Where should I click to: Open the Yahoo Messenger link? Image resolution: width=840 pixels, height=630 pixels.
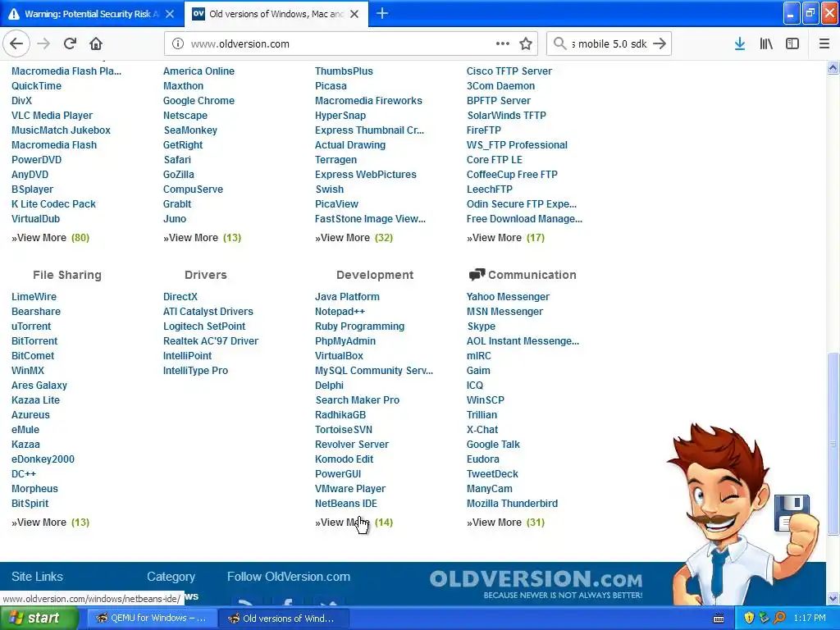[x=508, y=297]
